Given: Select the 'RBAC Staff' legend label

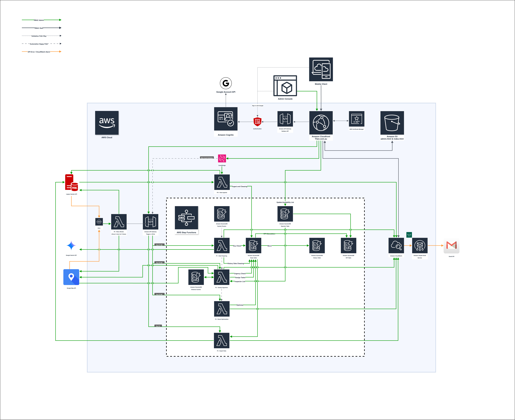Looking at the screenshot, I should click(x=39, y=28).
